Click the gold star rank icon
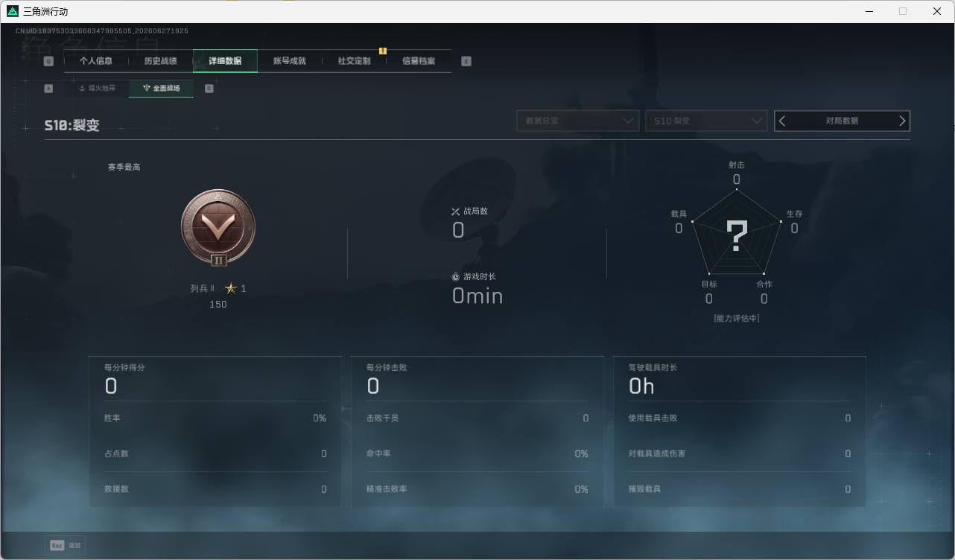 231,288
